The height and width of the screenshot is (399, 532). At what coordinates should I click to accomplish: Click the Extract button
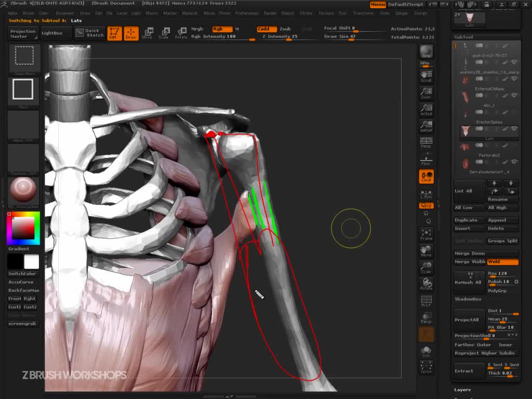point(469,371)
